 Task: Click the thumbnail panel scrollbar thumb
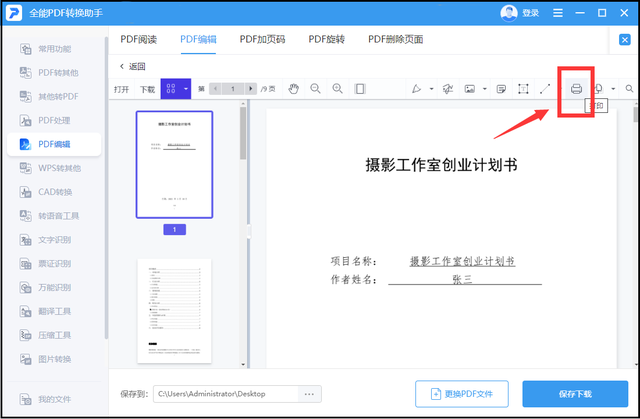(243, 133)
